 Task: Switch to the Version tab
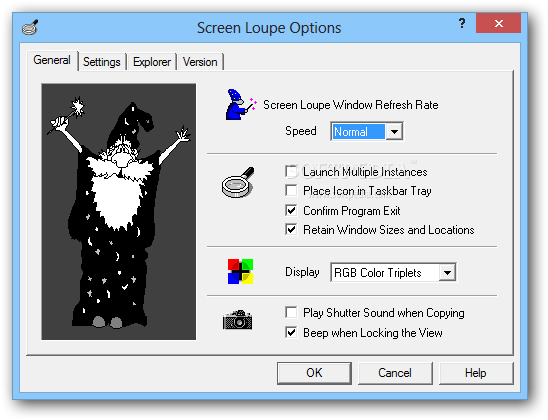pyautogui.click(x=200, y=62)
